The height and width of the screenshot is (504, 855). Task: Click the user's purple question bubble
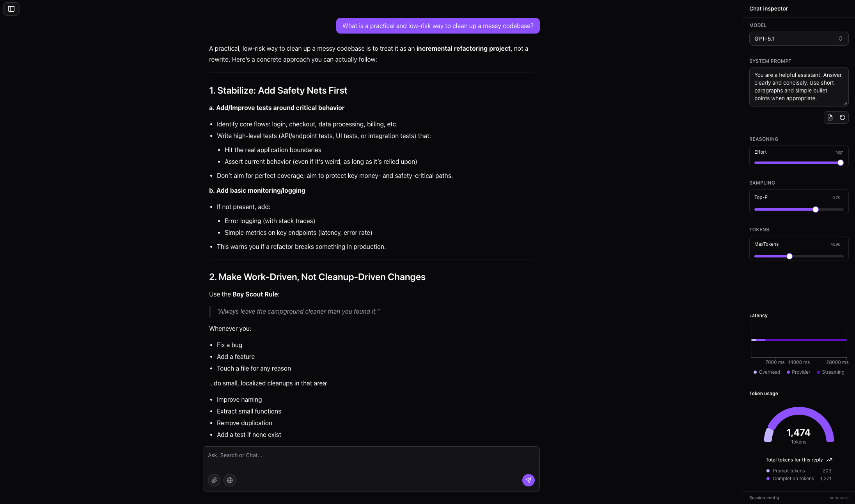tap(438, 26)
